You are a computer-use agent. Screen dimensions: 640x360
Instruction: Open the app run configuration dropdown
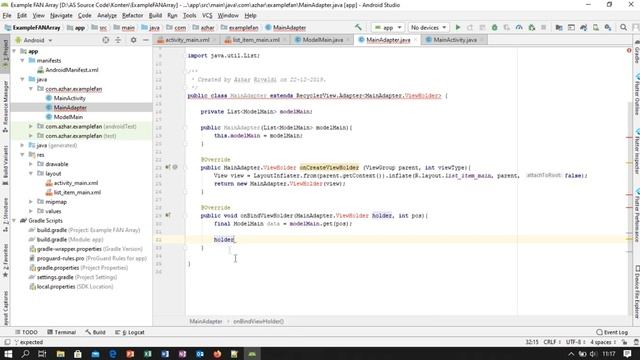tap(388, 27)
